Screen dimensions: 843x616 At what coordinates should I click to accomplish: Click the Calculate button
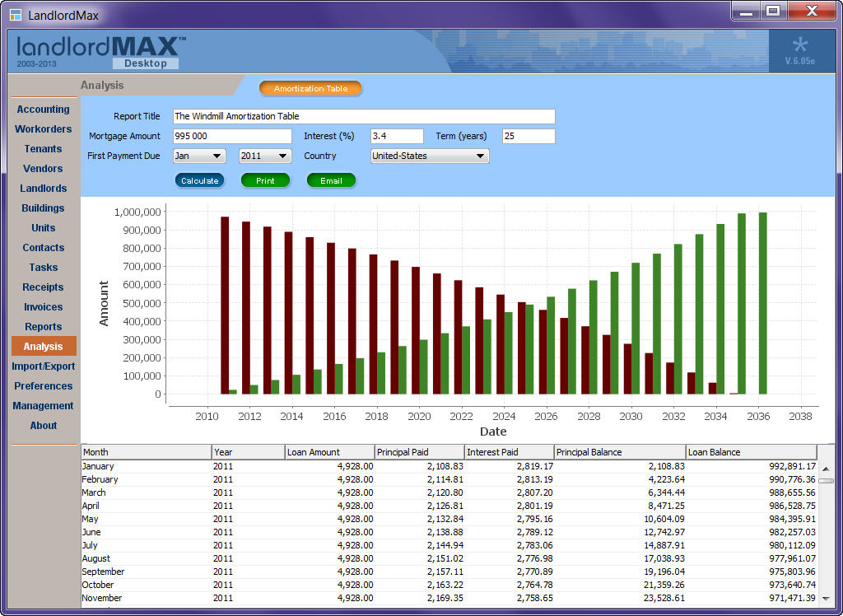click(x=199, y=181)
